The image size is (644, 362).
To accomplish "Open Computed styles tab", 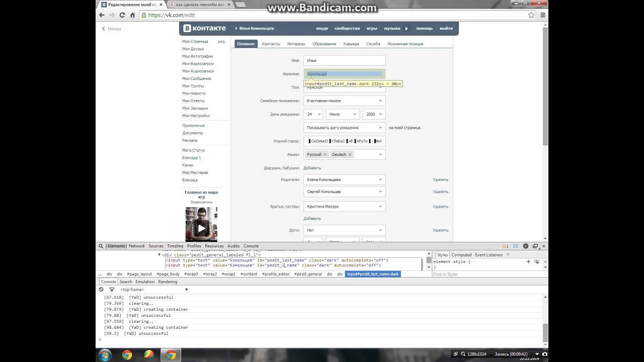I will (461, 255).
